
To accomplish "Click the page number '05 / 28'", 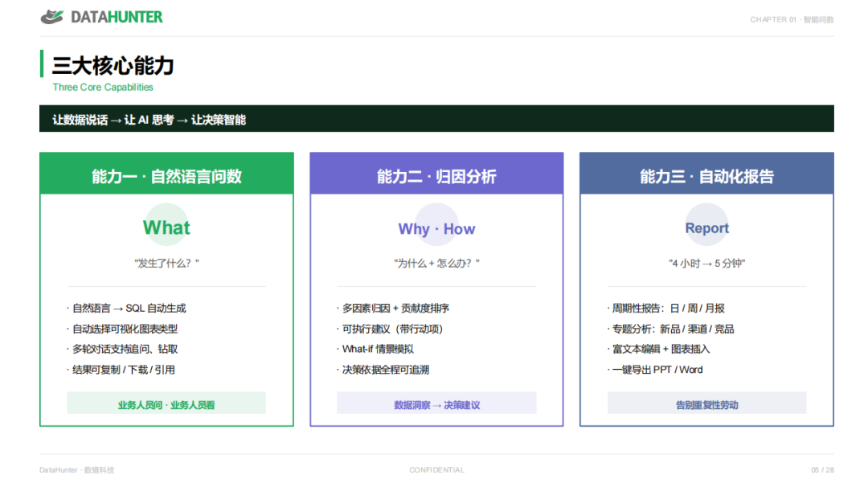I will tap(823, 470).
